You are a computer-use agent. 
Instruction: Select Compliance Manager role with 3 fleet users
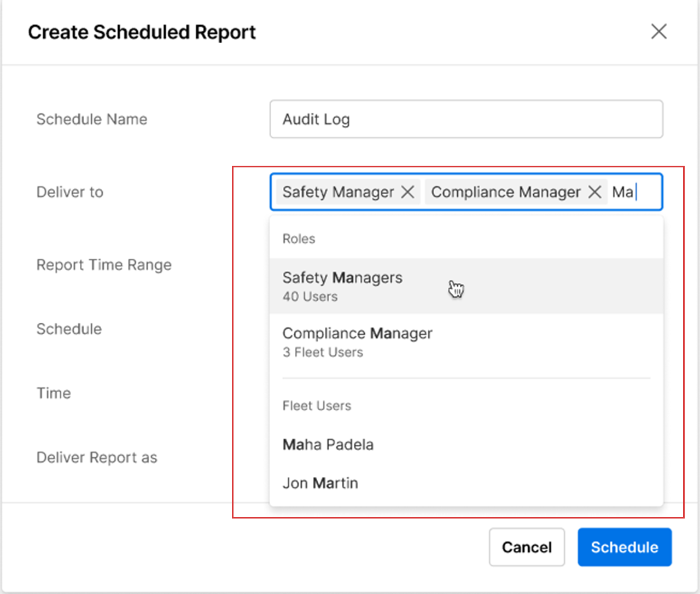[x=357, y=342]
